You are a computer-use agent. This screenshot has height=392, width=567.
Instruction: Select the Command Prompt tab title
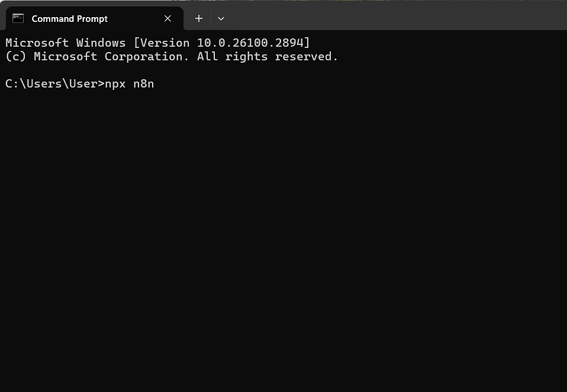[x=69, y=19]
